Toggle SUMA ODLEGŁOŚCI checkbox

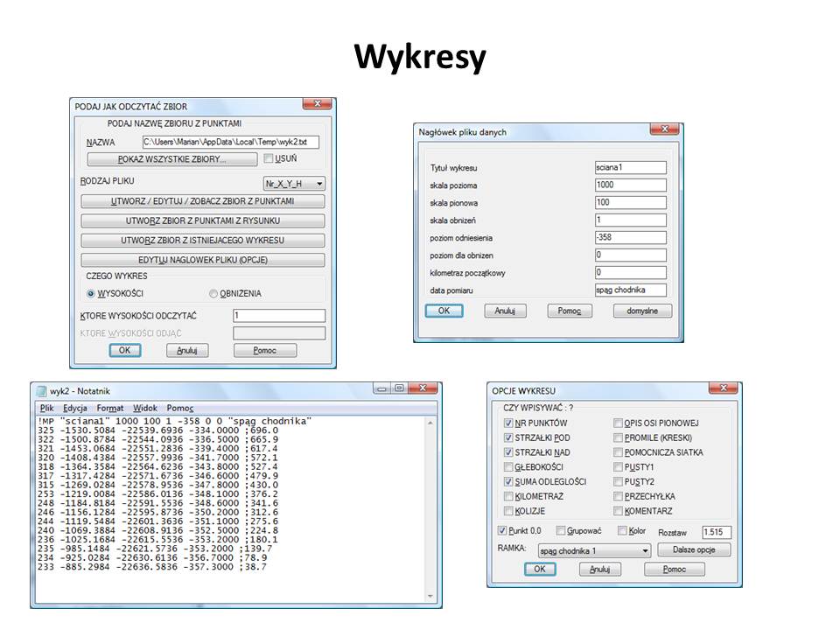508,481
